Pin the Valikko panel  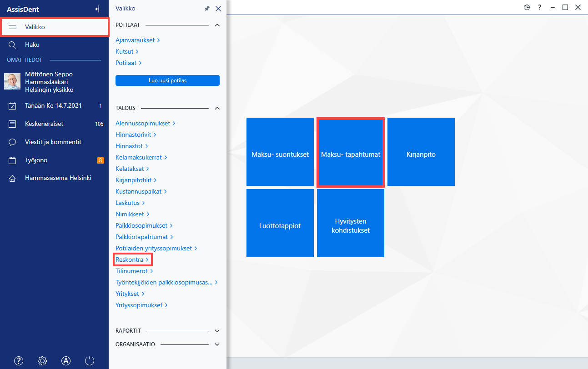(207, 9)
